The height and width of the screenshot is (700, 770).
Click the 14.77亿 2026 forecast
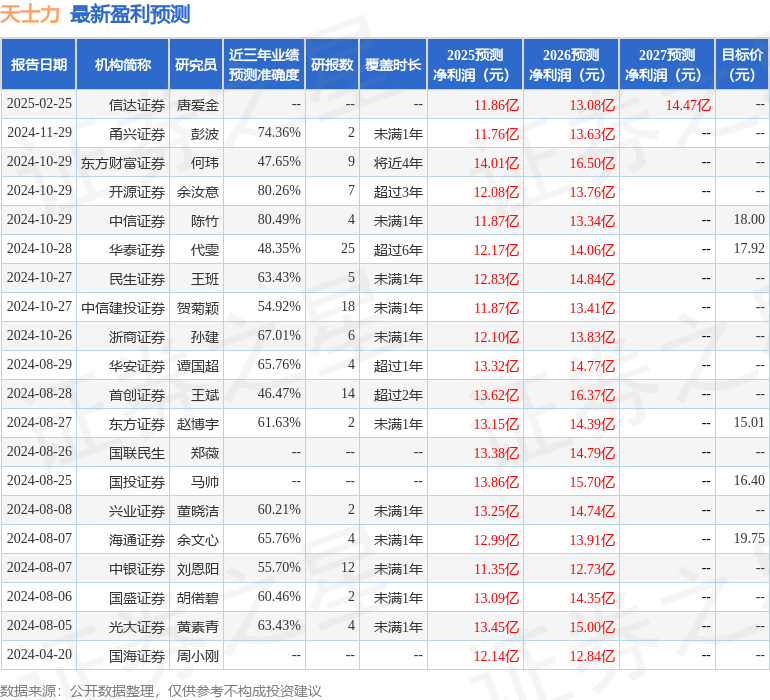pyautogui.click(x=592, y=365)
